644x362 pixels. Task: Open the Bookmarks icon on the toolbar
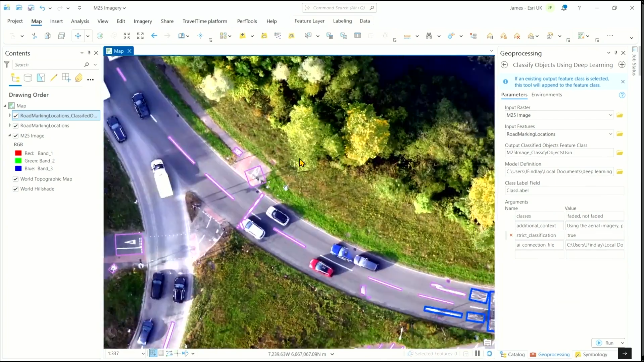(182, 36)
